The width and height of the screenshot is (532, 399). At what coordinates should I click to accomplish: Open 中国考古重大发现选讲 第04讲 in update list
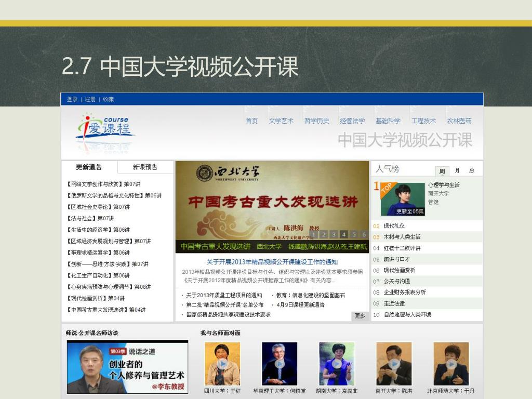107,310
